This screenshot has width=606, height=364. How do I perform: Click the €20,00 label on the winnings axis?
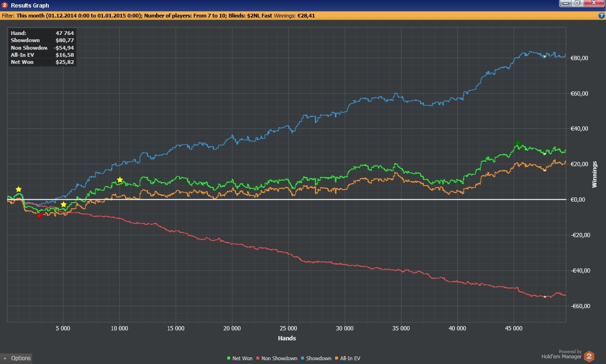pos(579,164)
